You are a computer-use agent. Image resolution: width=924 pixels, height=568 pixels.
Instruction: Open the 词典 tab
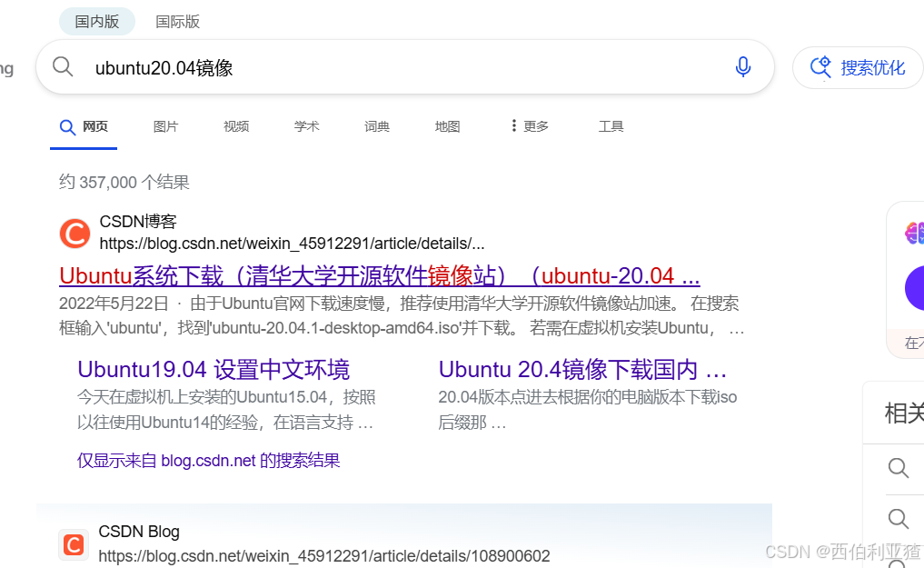(x=377, y=126)
